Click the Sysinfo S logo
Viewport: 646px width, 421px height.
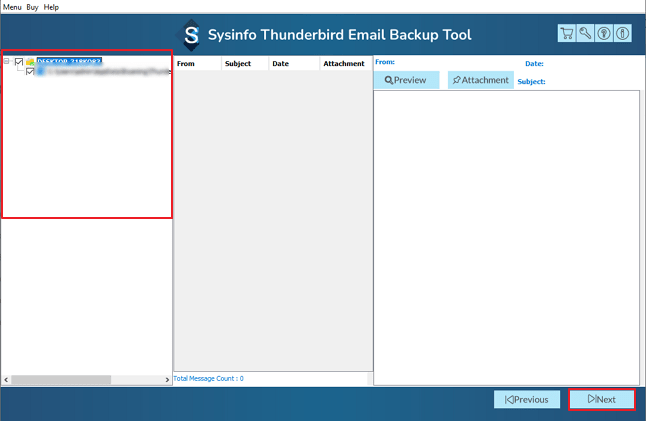pyautogui.click(x=191, y=35)
